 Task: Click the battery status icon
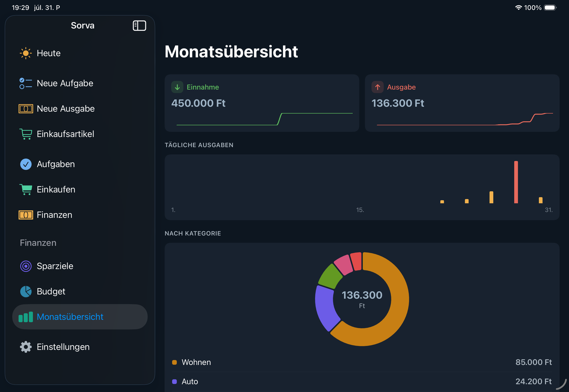[550, 7]
